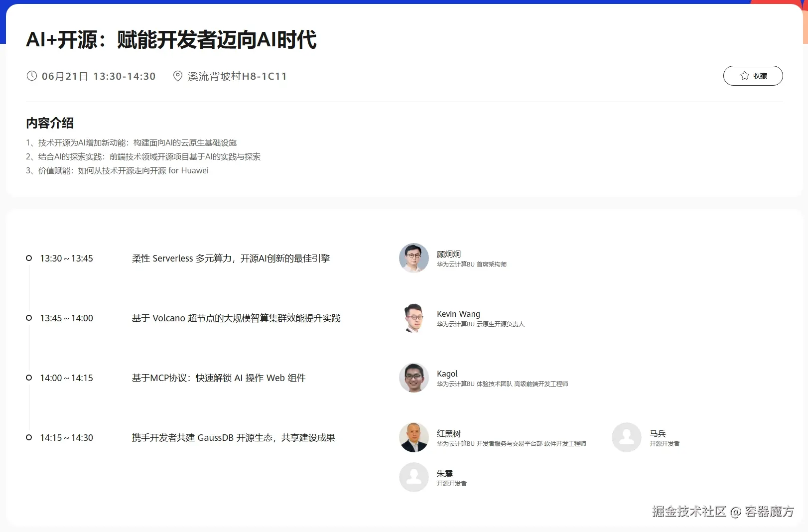
Task: Click intro line 价值赋能 for Huawei
Action: [118, 171]
